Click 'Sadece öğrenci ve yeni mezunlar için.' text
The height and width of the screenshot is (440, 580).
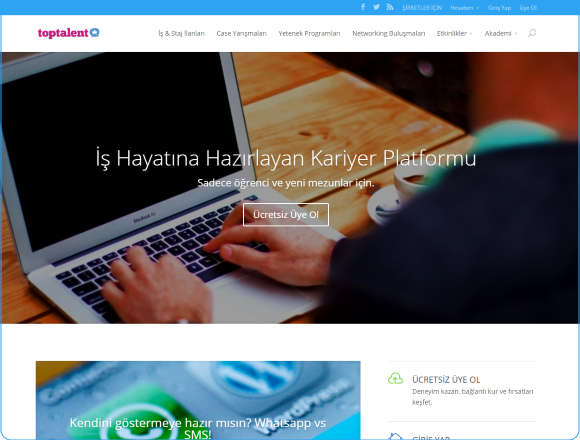(x=286, y=183)
